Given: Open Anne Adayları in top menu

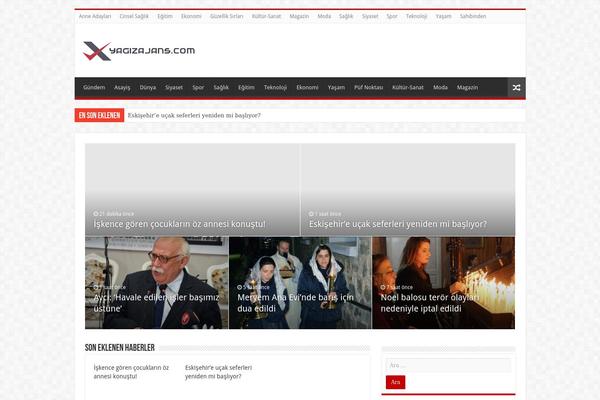Looking at the screenshot, I should pyautogui.click(x=95, y=16).
